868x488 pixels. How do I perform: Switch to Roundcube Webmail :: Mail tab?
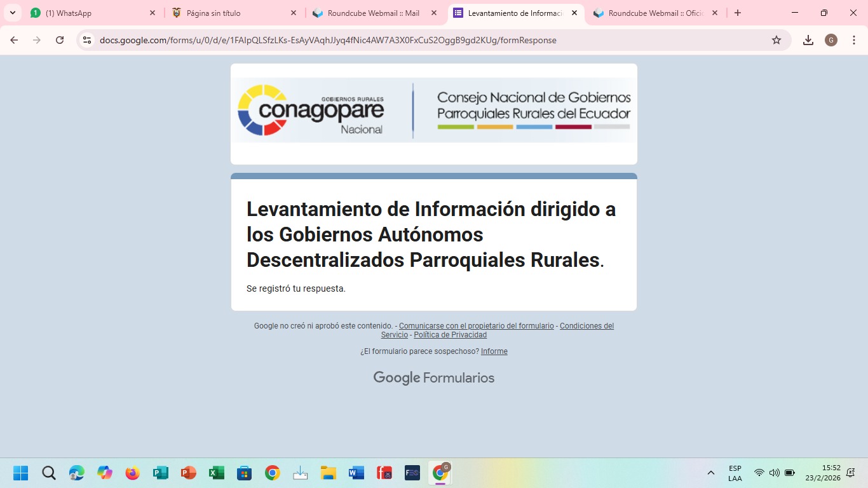[x=373, y=13]
